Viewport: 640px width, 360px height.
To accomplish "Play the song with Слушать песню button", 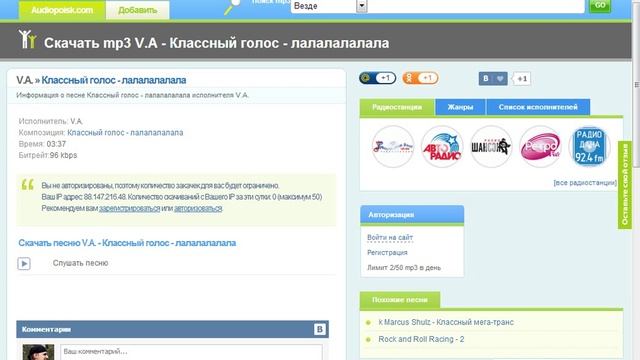I will pos(24,264).
